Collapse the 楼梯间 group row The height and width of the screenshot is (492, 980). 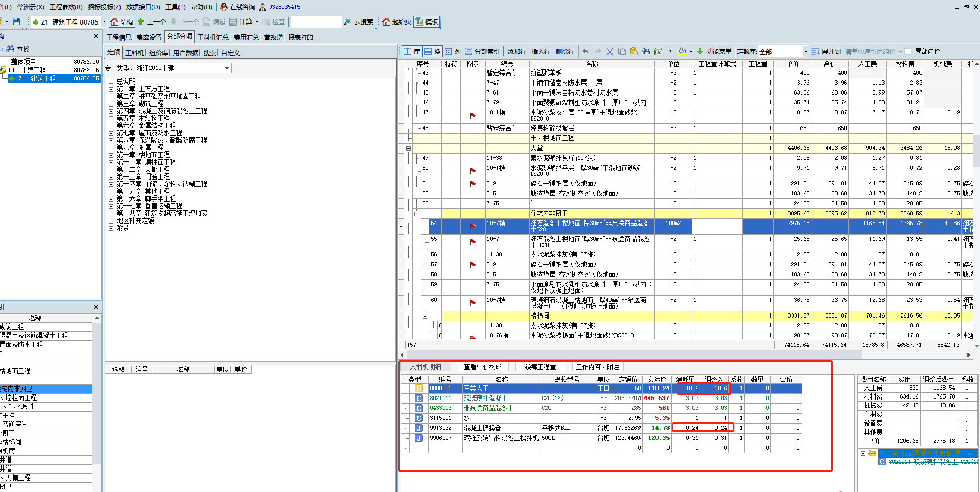pos(425,316)
